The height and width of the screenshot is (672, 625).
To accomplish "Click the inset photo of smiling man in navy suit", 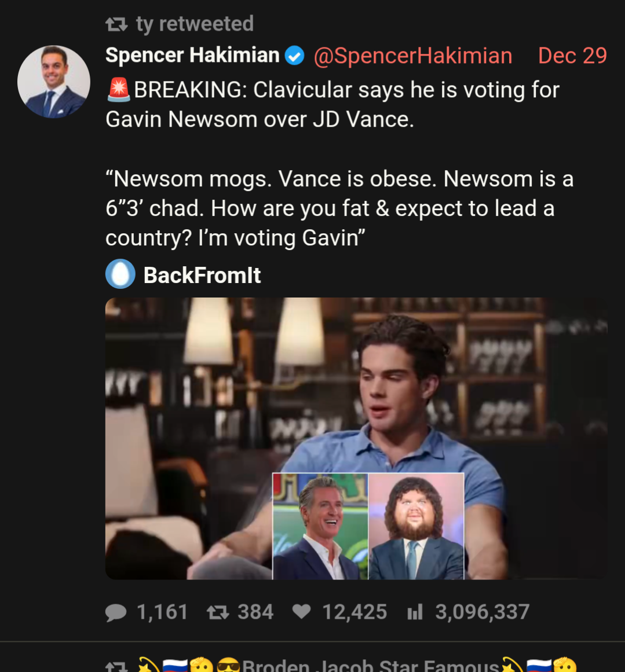I will [x=320, y=526].
